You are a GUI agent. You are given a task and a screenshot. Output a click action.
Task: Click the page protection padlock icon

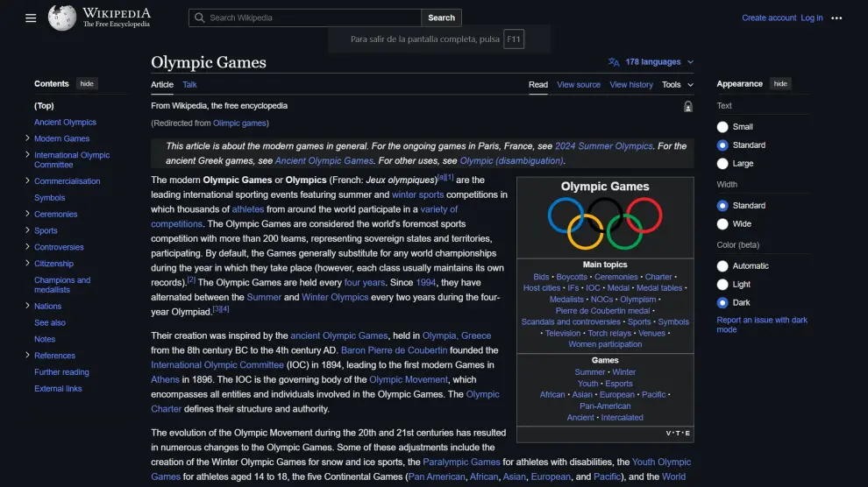click(x=688, y=107)
